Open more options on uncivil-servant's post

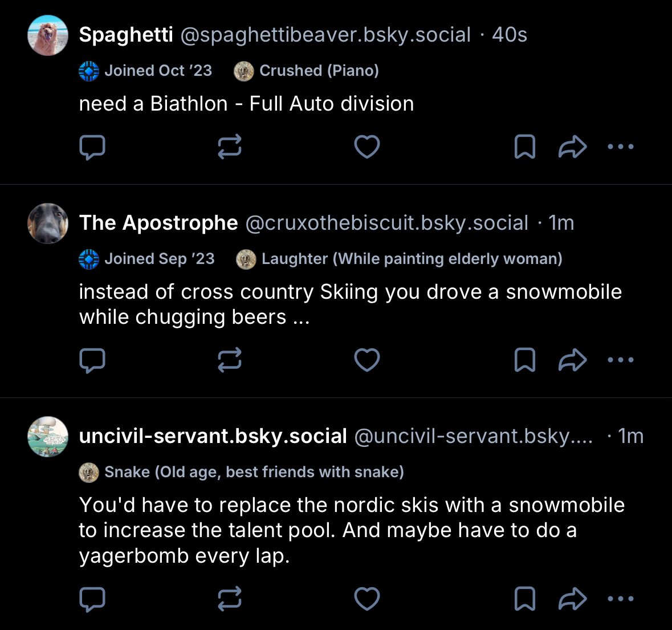click(x=621, y=599)
